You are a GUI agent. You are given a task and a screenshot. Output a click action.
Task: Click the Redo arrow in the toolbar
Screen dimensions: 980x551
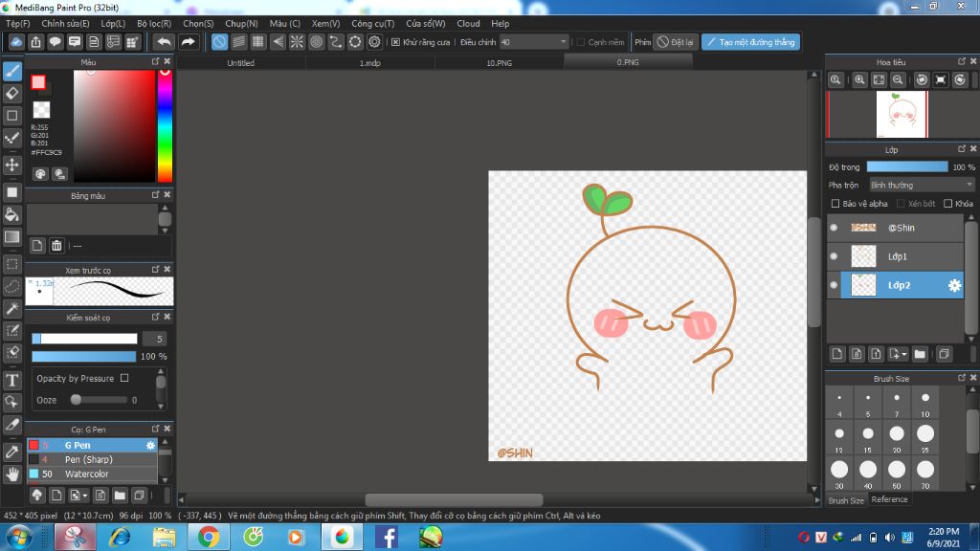click(x=188, y=42)
